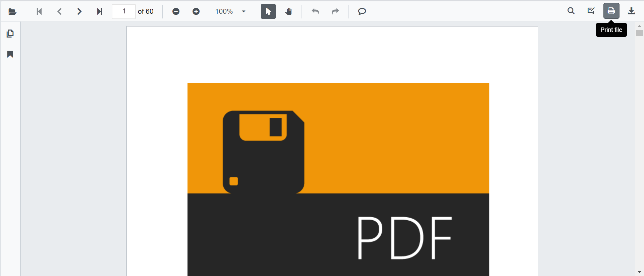Advance to the next page
644x276 pixels.
coord(79,11)
